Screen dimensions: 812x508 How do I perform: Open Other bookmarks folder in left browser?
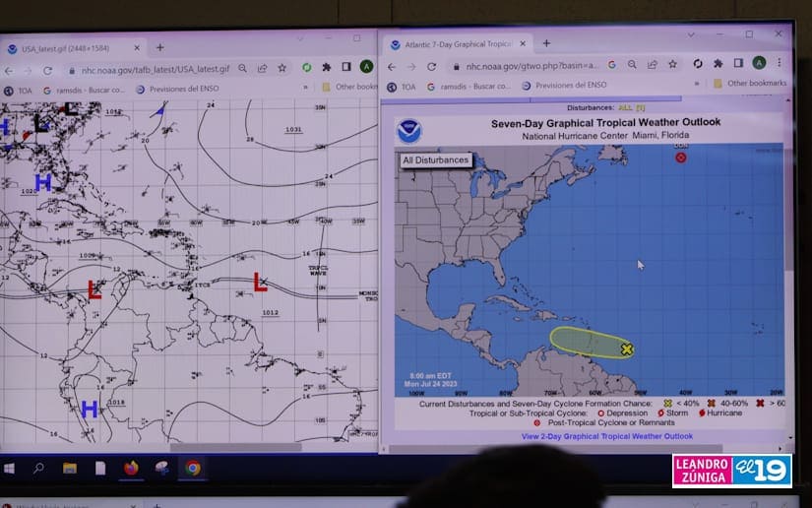click(x=349, y=87)
